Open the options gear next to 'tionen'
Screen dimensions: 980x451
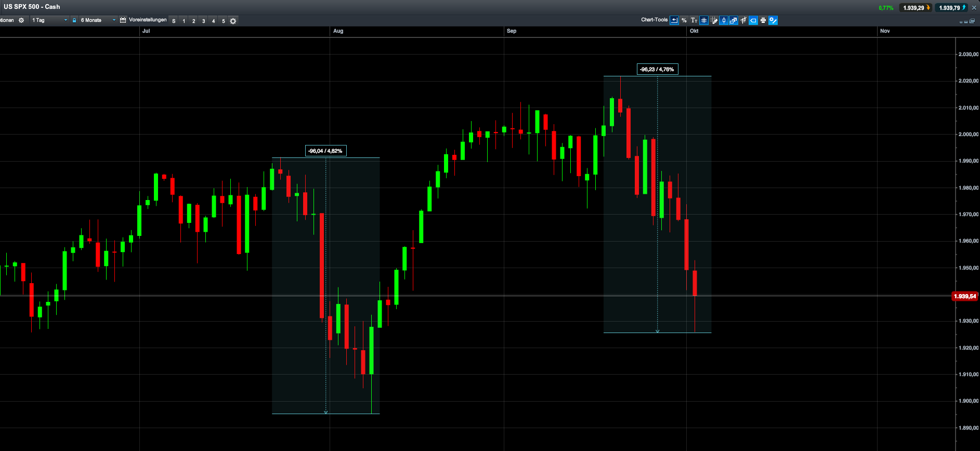click(21, 20)
